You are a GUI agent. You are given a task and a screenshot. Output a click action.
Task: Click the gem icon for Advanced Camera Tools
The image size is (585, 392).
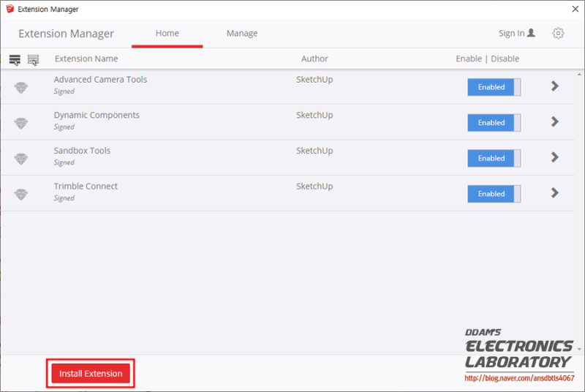[x=21, y=88]
